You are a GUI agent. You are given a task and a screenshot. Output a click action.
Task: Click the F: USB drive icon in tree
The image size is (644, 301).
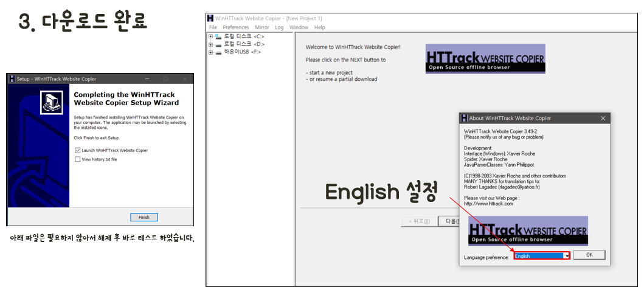click(218, 52)
